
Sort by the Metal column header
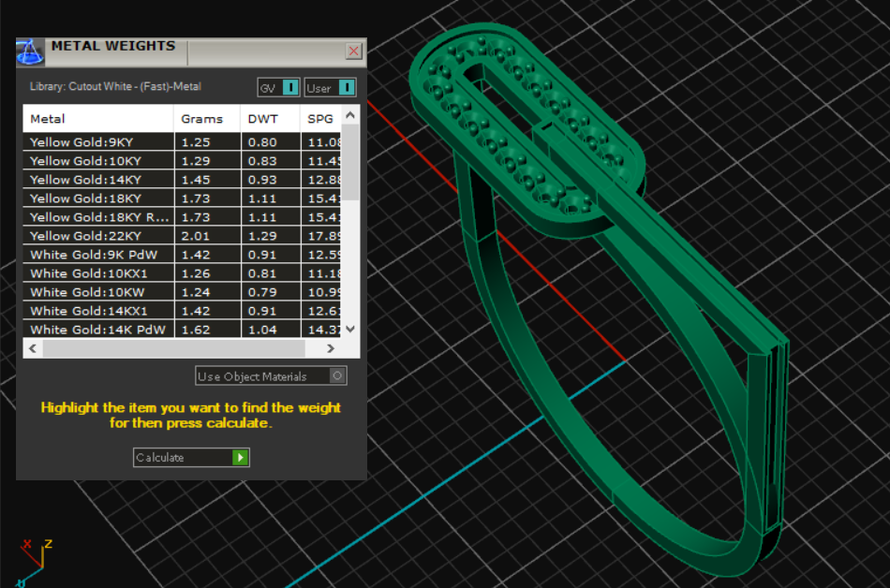pos(98,119)
